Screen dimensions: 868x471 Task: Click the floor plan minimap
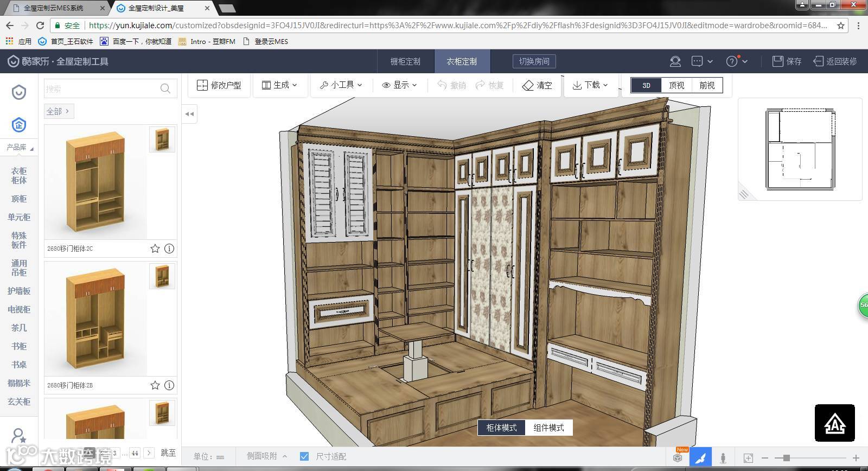800,149
